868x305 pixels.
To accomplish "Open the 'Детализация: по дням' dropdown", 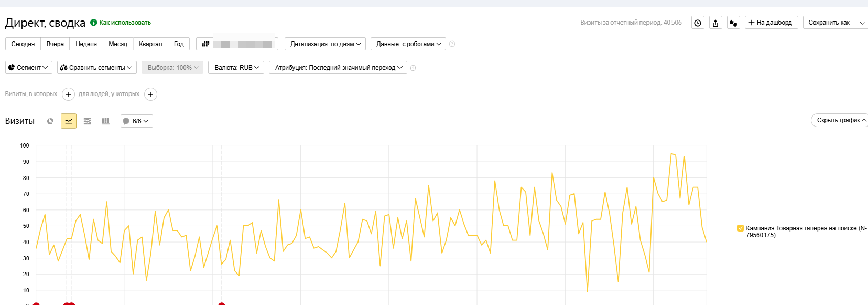I will click(x=325, y=44).
